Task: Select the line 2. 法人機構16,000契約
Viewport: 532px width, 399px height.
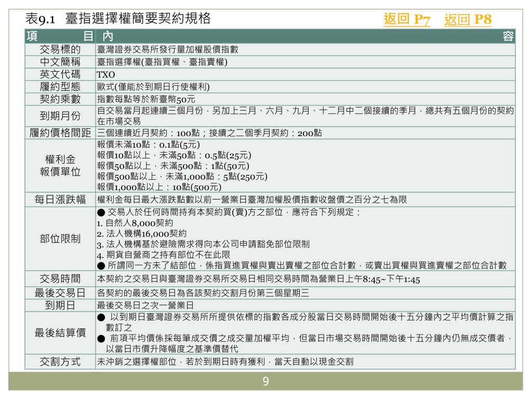Action: click(x=141, y=233)
